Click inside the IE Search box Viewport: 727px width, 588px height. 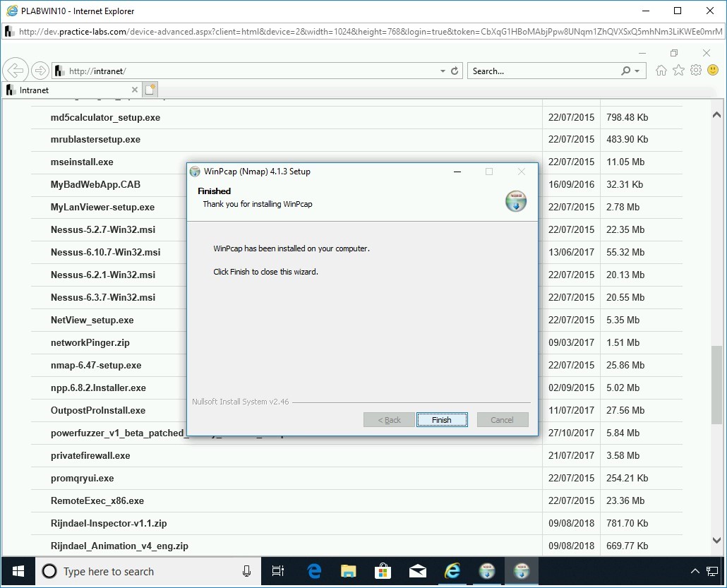point(543,71)
